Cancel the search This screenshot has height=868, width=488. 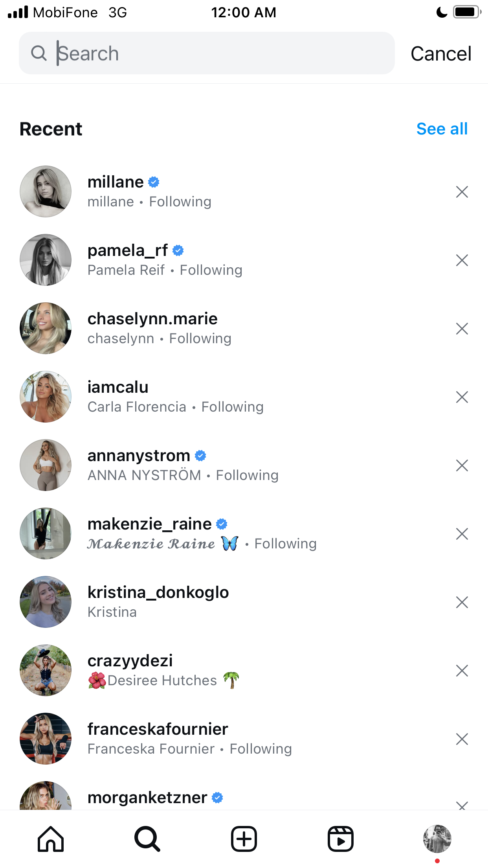441,53
